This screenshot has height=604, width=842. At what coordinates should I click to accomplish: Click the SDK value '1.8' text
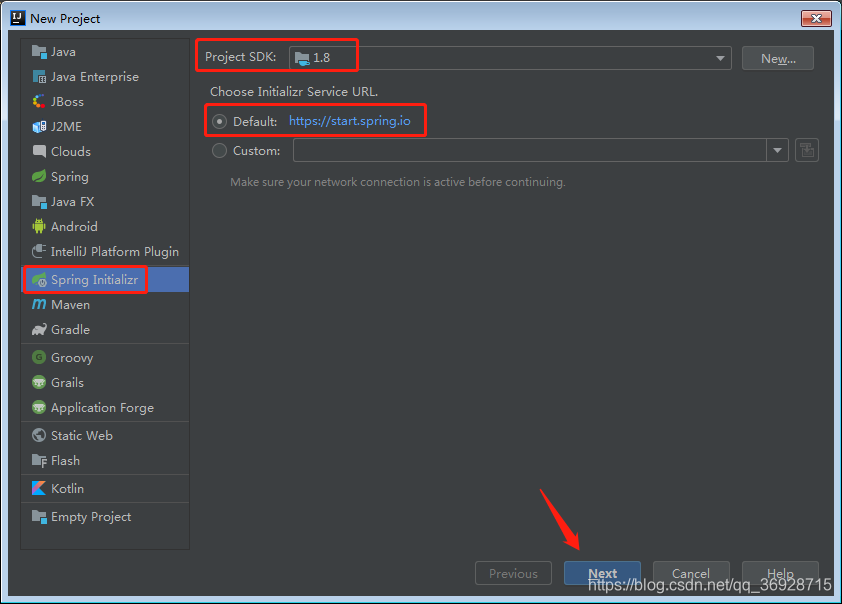(322, 58)
